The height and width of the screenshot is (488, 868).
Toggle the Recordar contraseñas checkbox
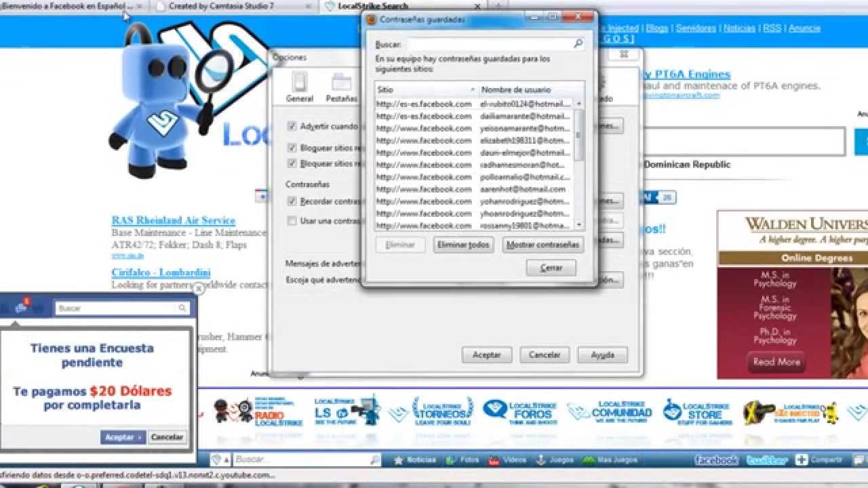coord(292,201)
